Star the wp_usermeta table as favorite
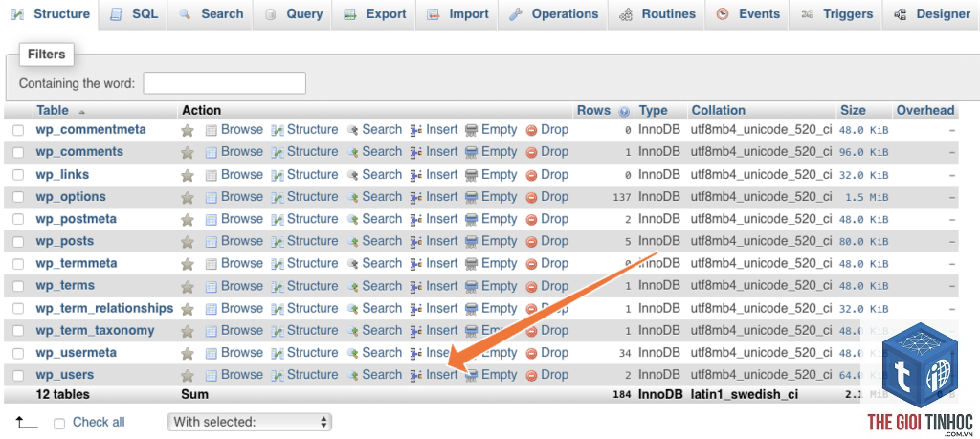Viewport: 980px width, 439px height. pyautogui.click(x=188, y=354)
